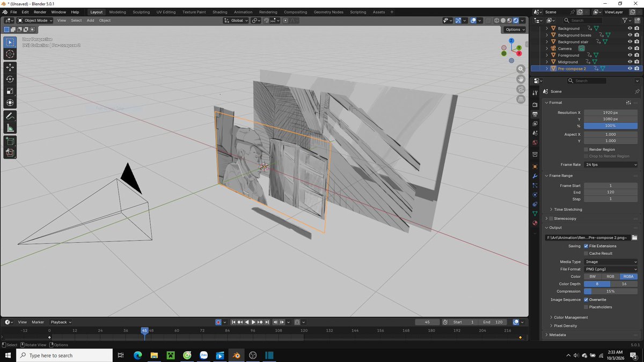Screen dimensions: 644x362
Task: Open Microsoft Edge from the taskbar
Action: (137, 355)
